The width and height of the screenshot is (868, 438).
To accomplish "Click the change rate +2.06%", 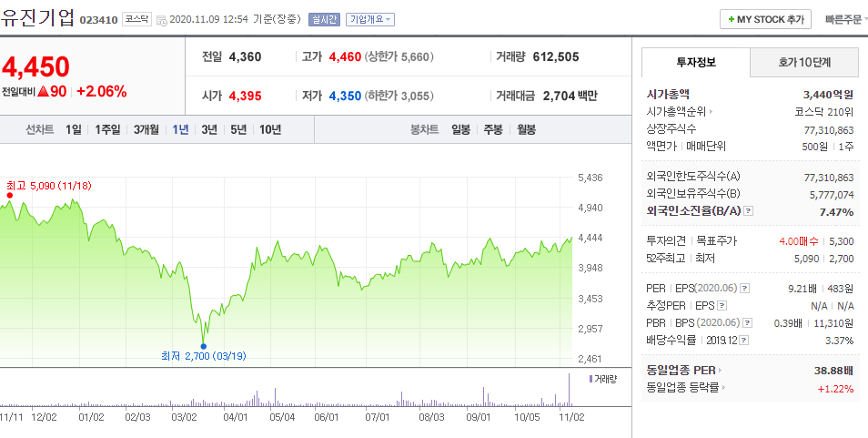I will [x=102, y=92].
